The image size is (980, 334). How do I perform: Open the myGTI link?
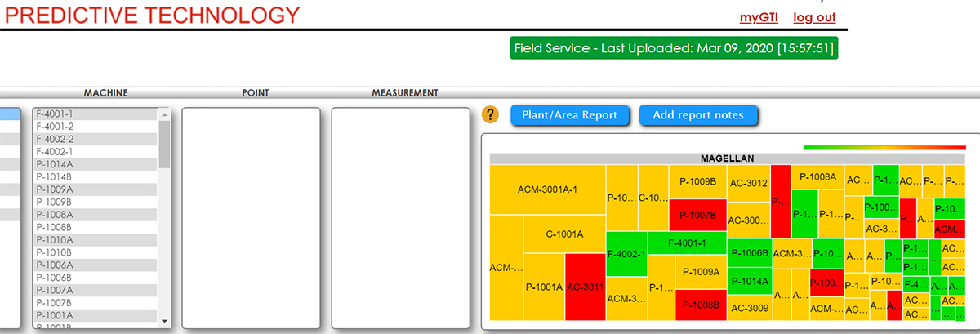click(x=759, y=17)
